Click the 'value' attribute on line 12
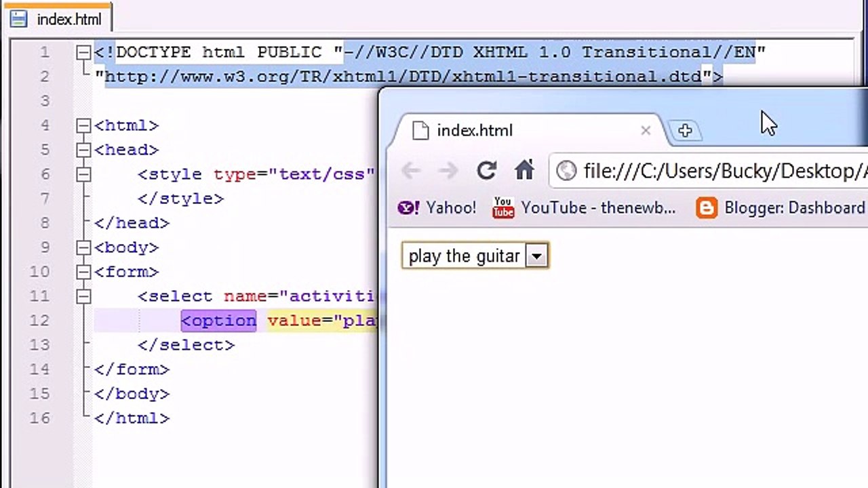This screenshot has height=488, width=868. coord(295,321)
